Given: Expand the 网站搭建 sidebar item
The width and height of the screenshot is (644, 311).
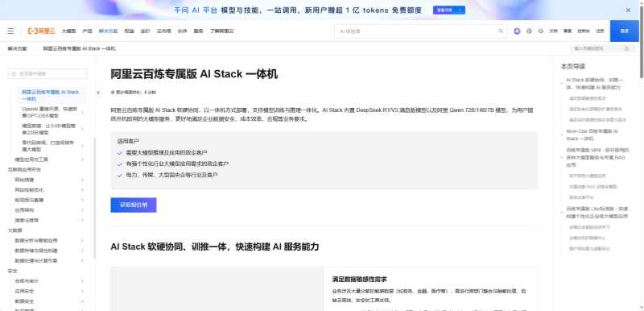Looking at the screenshot, I should coord(83,180).
